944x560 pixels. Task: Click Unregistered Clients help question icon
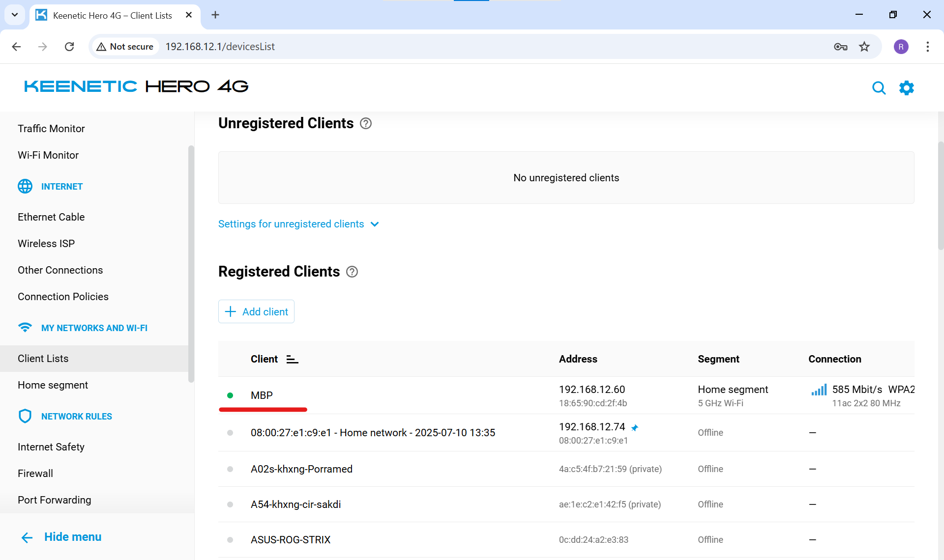(366, 123)
